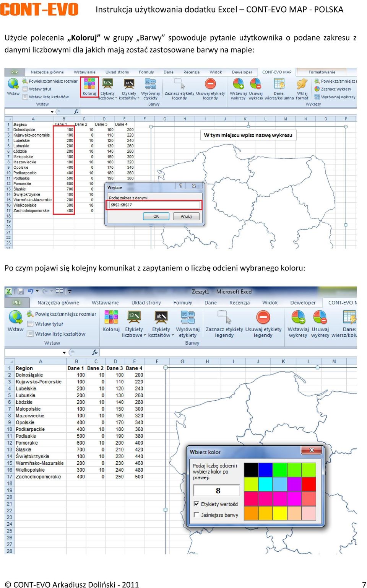Screen dimensions: 367x588
Task: Switch to Wstawianie tab in the upper screenshot
Action: 84,72
